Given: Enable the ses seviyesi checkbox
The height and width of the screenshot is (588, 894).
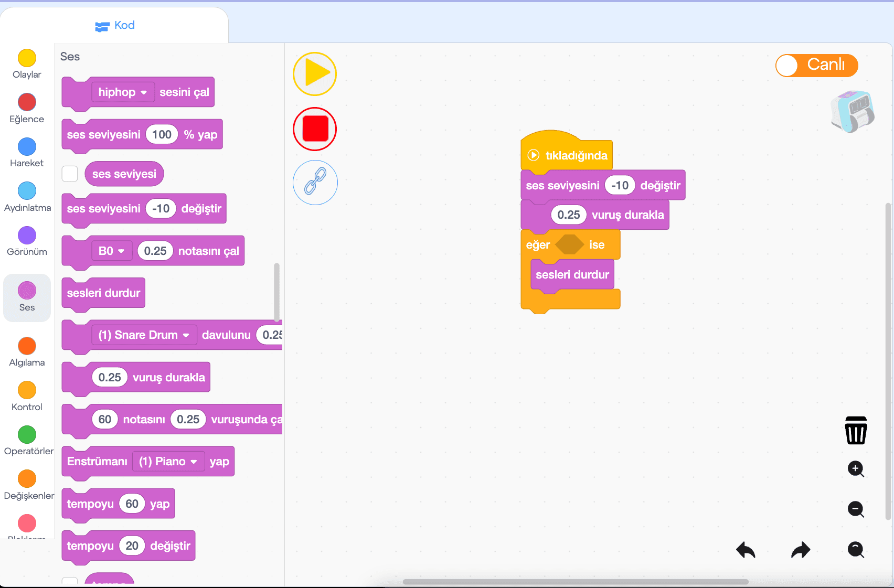Looking at the screenshot, I should pyautogui.click(x=70, y=174).
